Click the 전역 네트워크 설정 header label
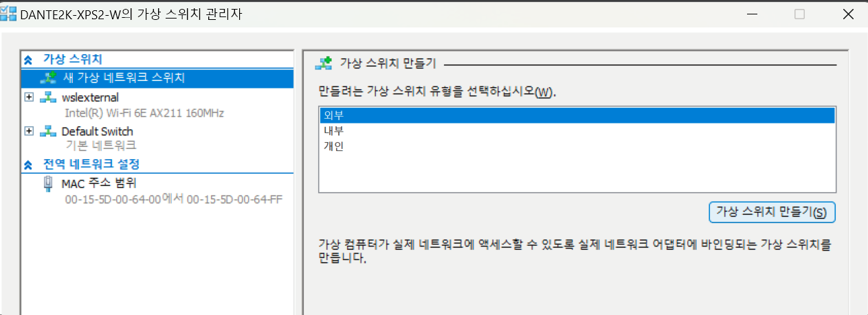Screen dimensions: 868x315 [91, 165]
